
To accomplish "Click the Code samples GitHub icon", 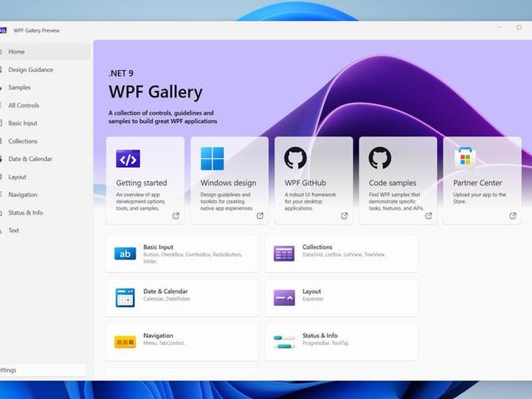I will point(380,158).
